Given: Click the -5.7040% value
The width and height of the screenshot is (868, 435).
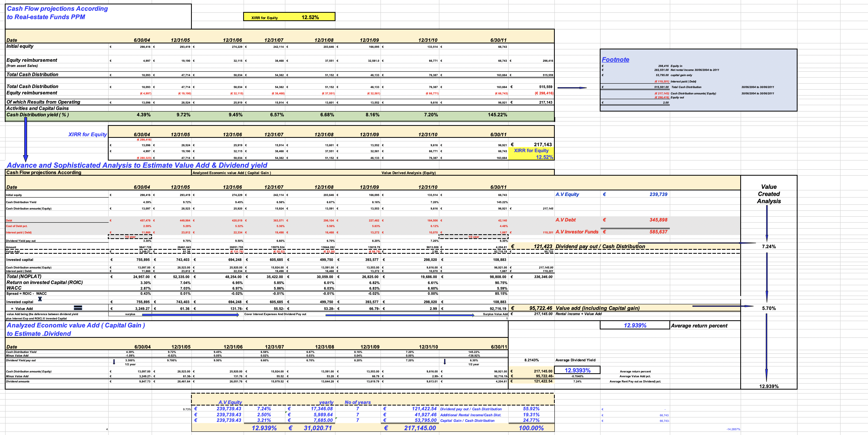Looking at the screenshot, I should [577, 376].
